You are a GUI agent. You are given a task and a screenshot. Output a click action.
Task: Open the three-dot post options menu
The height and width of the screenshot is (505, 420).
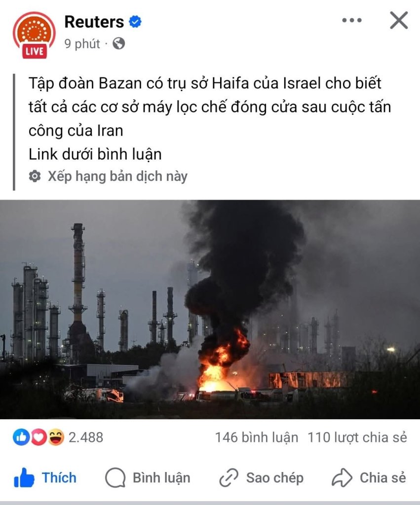tap(352, 20)
